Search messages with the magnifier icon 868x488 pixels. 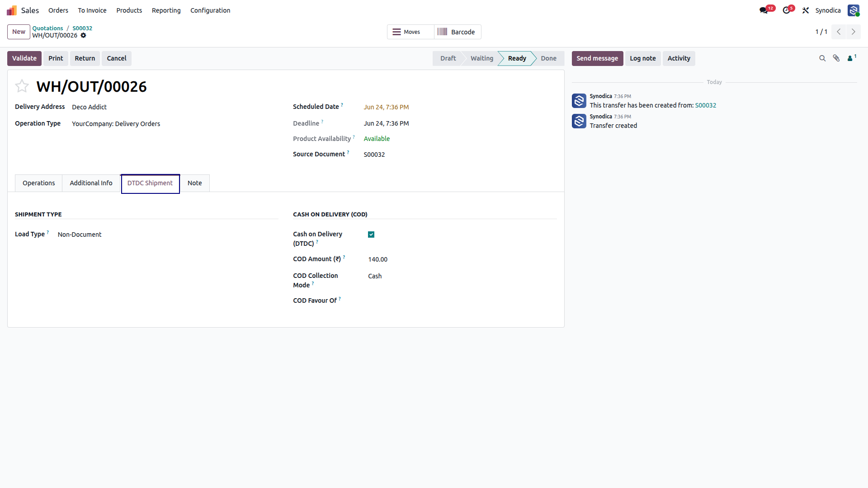[822, 58]
